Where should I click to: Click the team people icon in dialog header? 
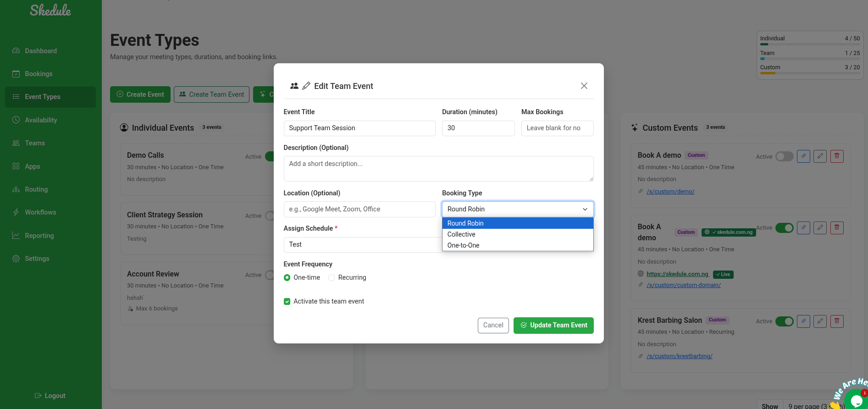(x=294, y=86)
